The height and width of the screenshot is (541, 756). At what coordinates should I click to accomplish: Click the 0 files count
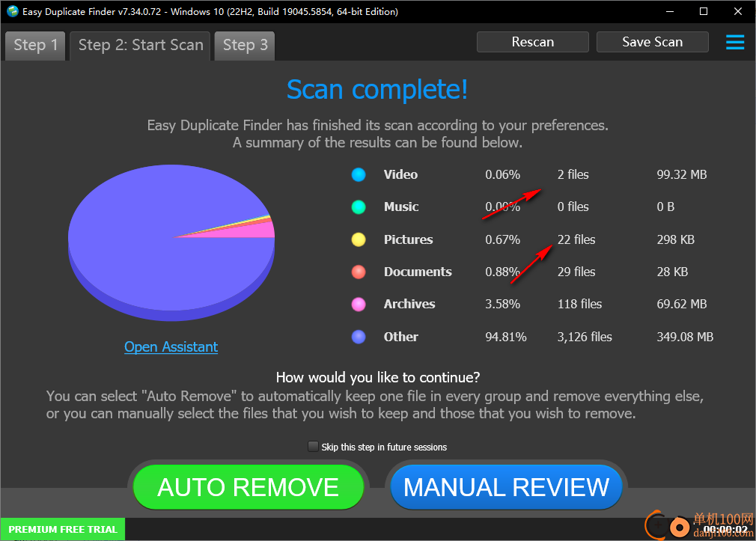pyautogui.click(x=573, y=207)
